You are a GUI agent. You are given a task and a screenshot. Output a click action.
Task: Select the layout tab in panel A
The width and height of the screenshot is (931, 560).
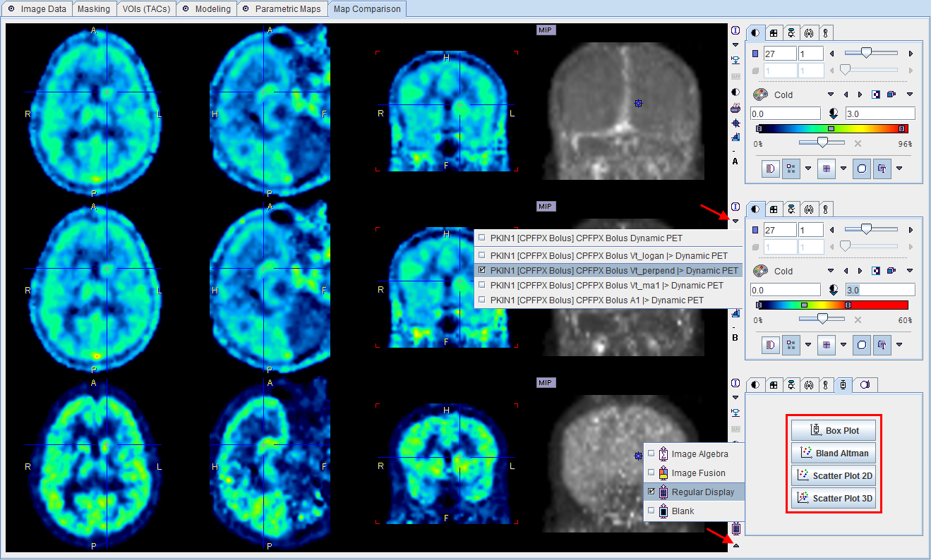click(x=774, y=32)
